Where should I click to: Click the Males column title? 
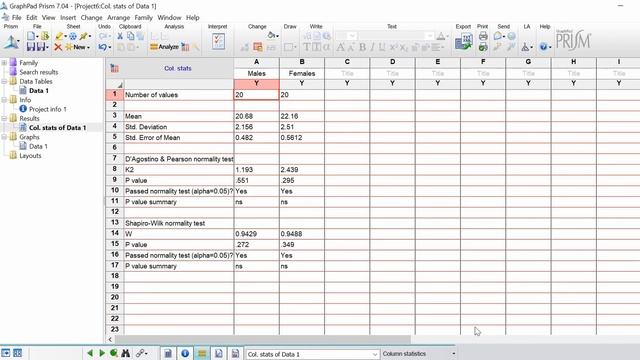coord(256,73)
